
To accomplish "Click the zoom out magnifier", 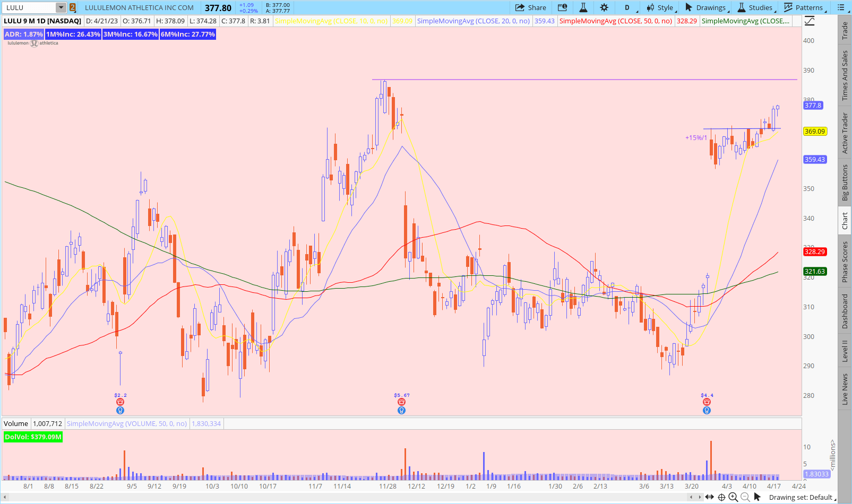I will [745, 497].
